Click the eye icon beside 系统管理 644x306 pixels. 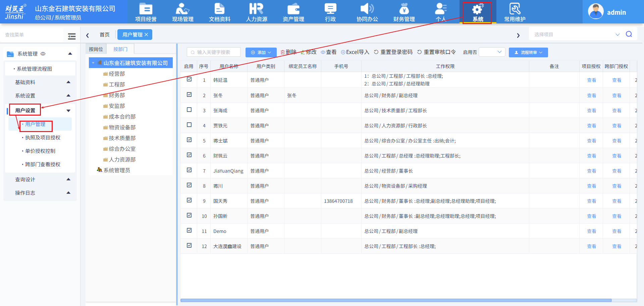click(43, 54)
